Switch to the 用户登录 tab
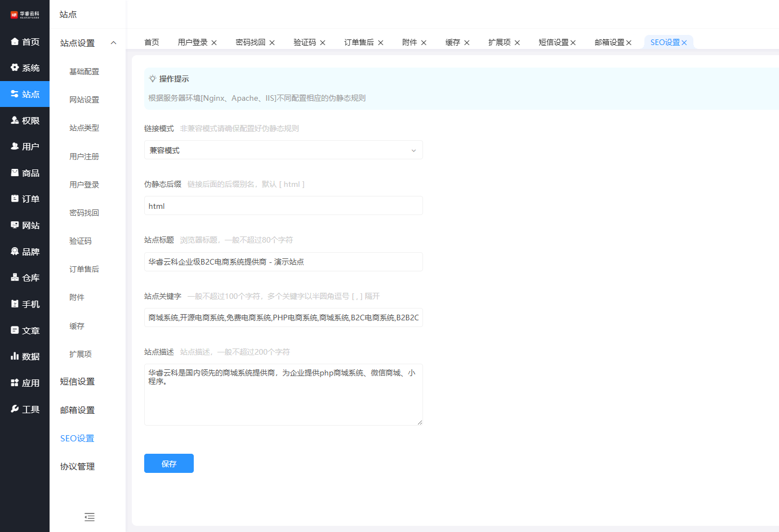The width and height of the screenshot is (779, 532). click(192, 42)
